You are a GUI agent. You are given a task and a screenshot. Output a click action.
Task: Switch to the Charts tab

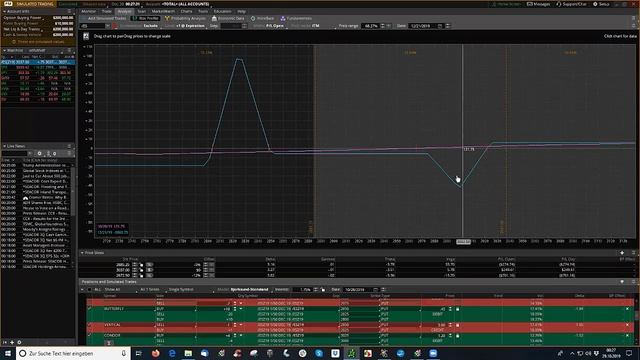(x=186, y=11)
